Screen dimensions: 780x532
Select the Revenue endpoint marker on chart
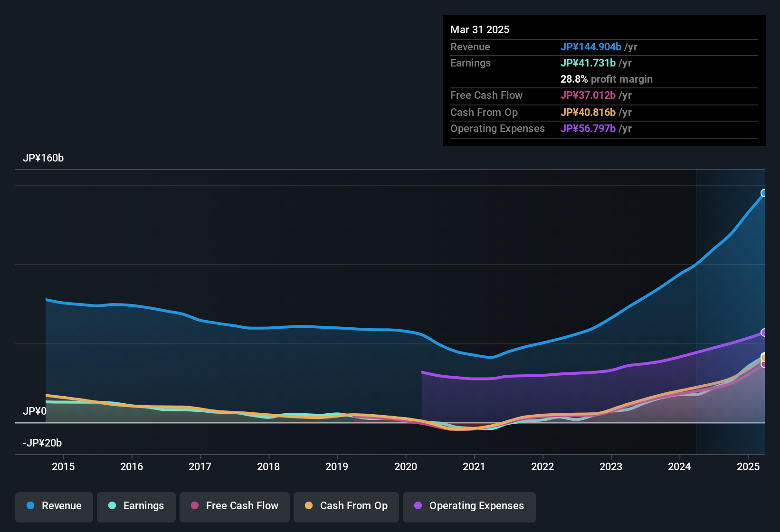click(x=764, y=193)
